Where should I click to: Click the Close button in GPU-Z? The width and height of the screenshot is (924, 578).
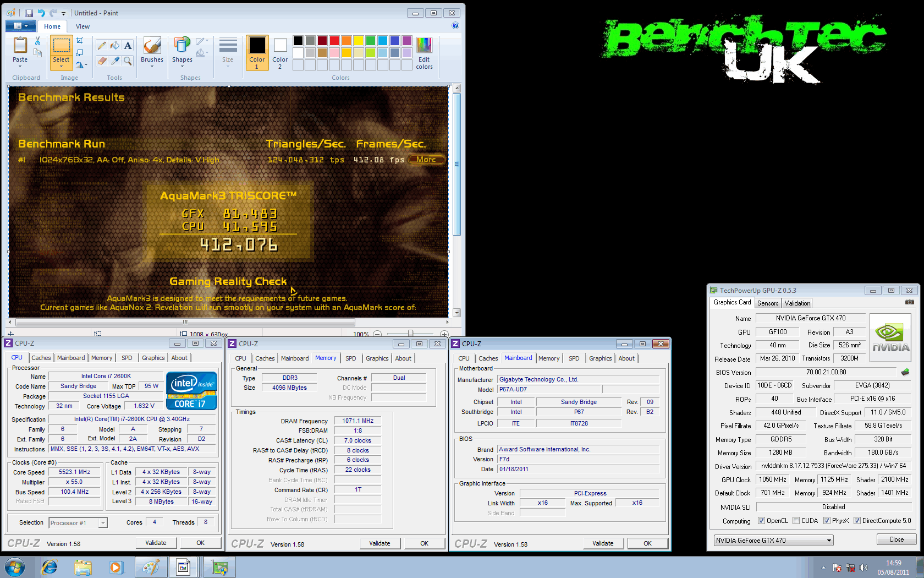897,539
